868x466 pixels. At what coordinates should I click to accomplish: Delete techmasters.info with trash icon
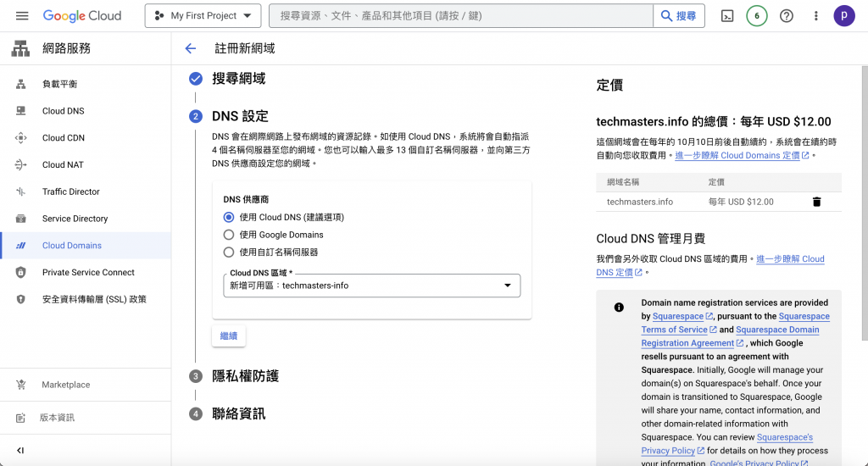(816, 202)
